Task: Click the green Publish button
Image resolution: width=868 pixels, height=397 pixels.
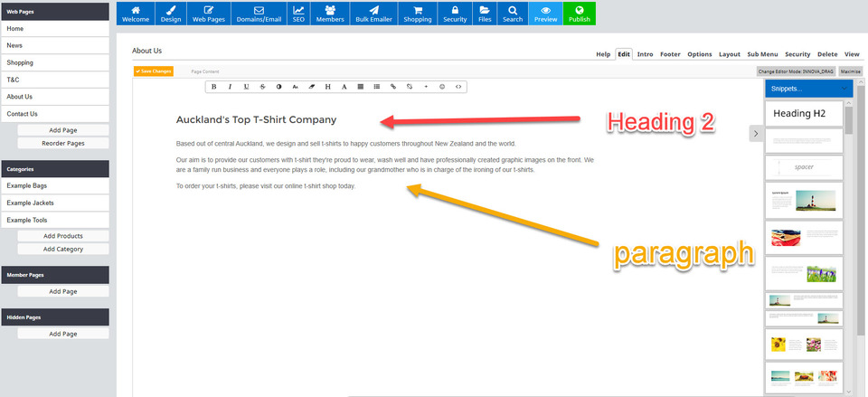Action: point(580,14)
